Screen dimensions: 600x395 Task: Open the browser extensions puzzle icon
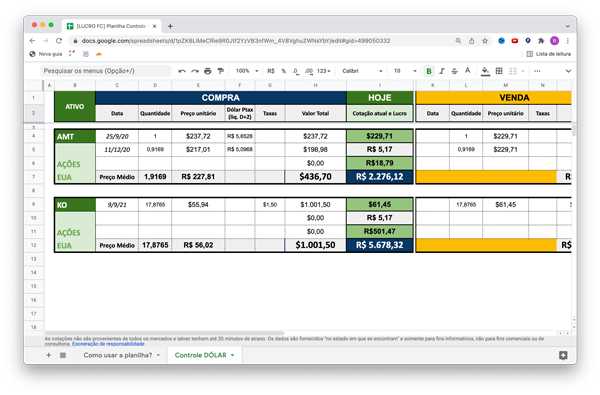pyautogui.click(x=541, y=41)
